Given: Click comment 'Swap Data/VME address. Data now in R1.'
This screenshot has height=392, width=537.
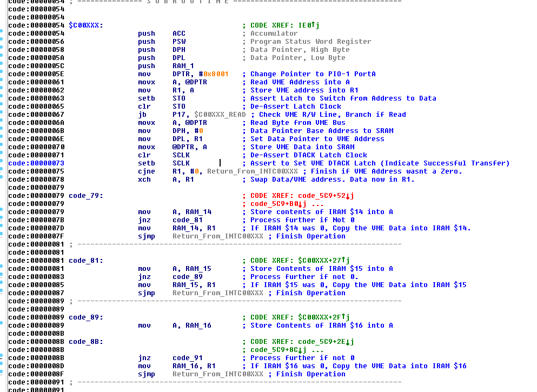Looking at the screenshot, I should click(333, 180).
